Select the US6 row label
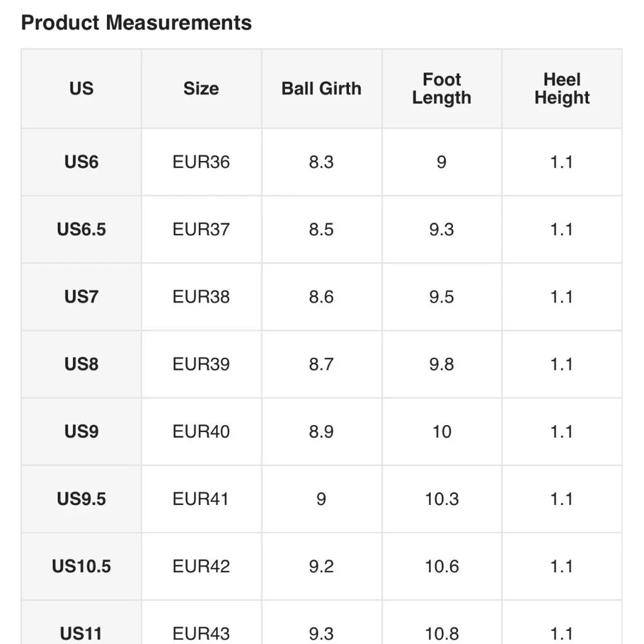Screen dimensions: 644x644 coord(81,162)
